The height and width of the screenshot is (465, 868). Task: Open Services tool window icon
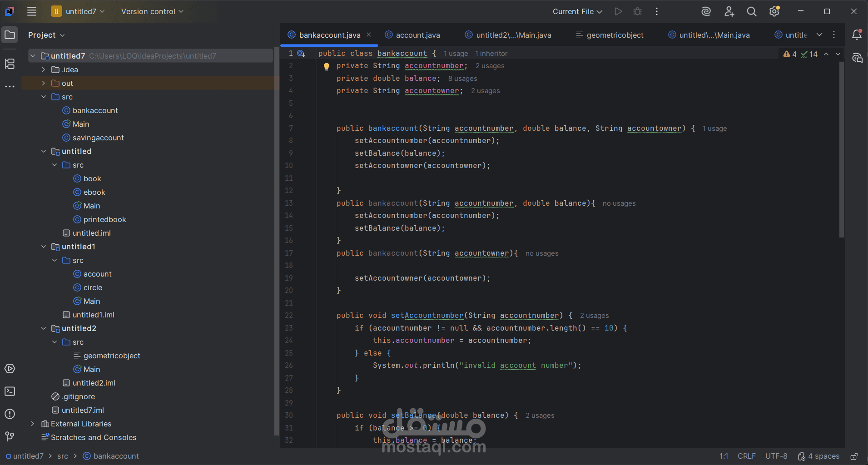pyautogui.click(x=10, y=369)
